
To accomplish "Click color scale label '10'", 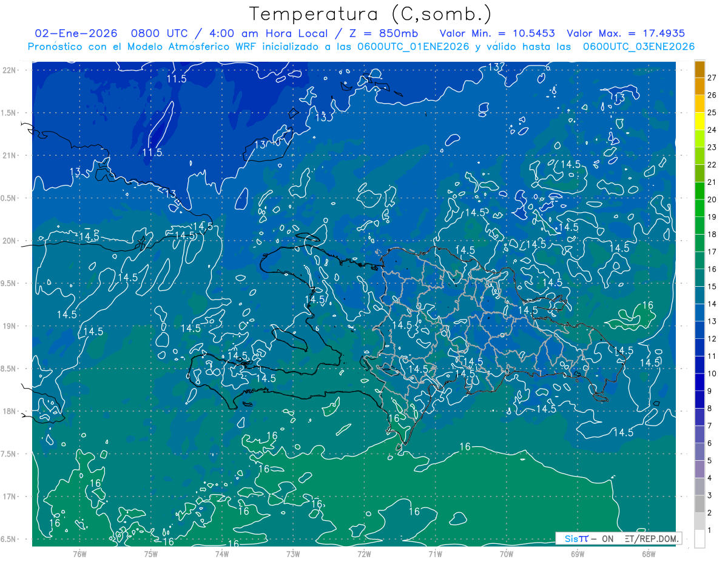I will [x=712, y=373].
